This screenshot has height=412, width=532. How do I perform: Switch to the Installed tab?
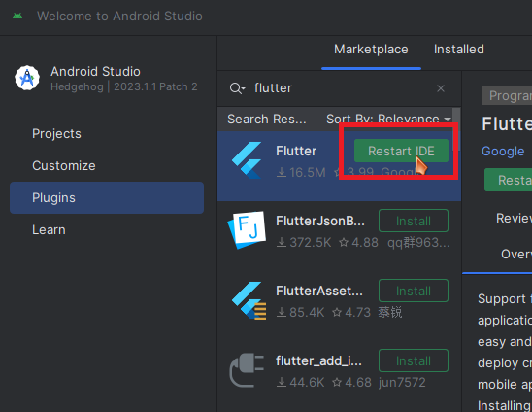point(459,50)
